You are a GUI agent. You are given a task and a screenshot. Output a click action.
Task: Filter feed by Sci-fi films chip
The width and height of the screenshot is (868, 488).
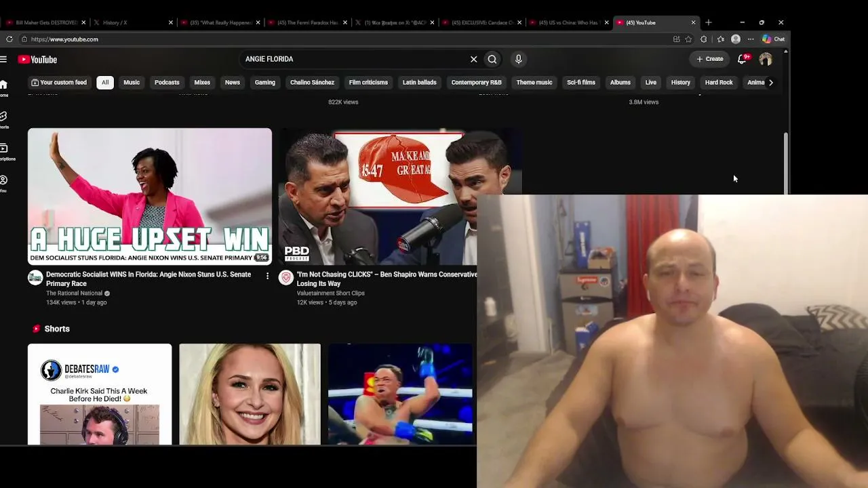pos(581,83)
